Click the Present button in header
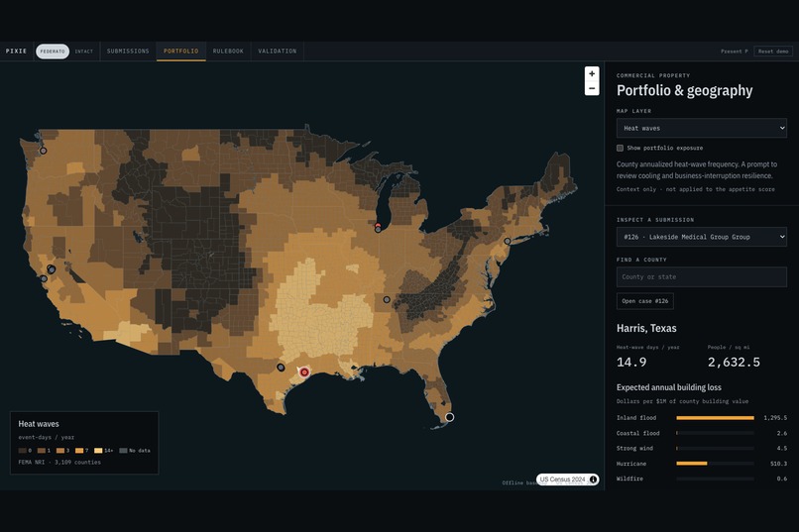 coord(735,52)
